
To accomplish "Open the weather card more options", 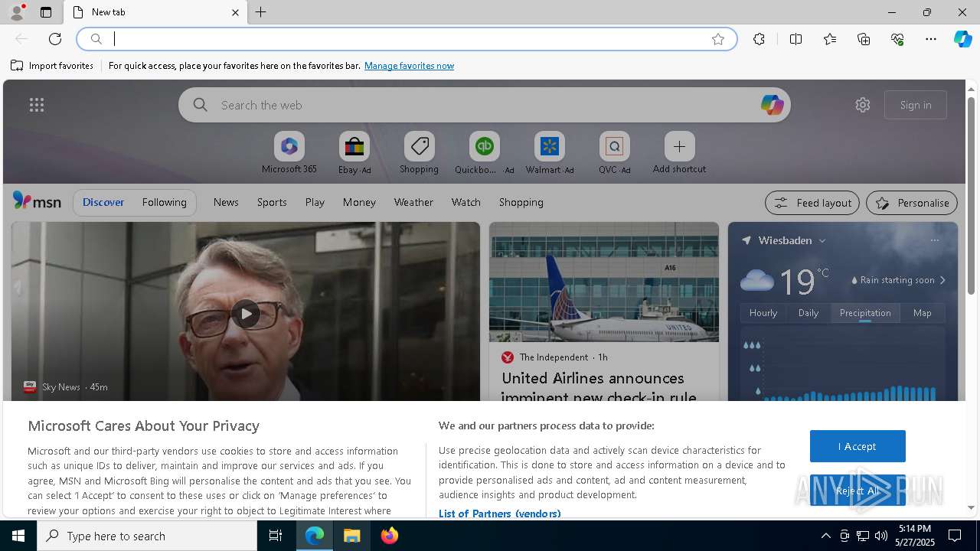I will tap(935, 240).
